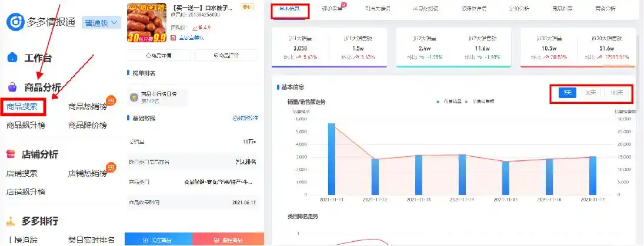Click the trophy icon in the ranking card
Viewport: 644px width, 246px height.
(x=134, y=97)
